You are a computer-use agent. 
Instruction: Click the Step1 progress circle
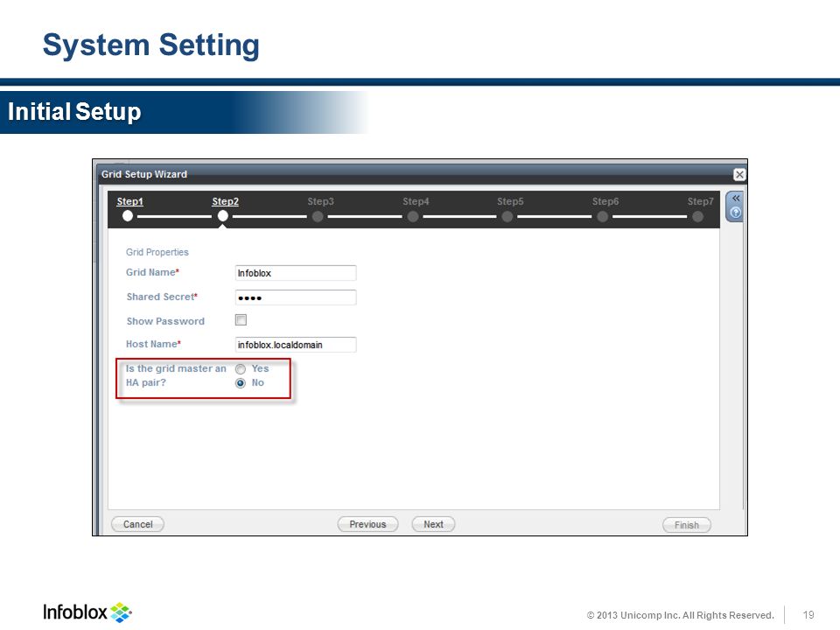[x=128, y=216]
